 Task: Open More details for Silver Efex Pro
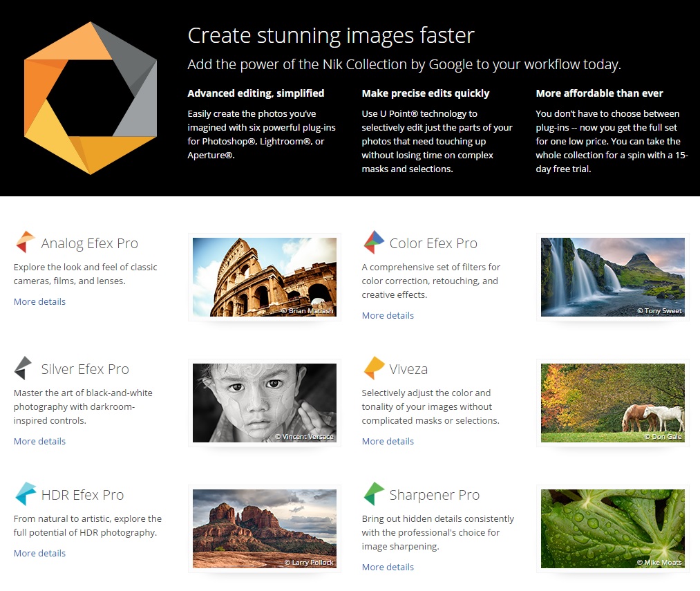coord(39,442)
